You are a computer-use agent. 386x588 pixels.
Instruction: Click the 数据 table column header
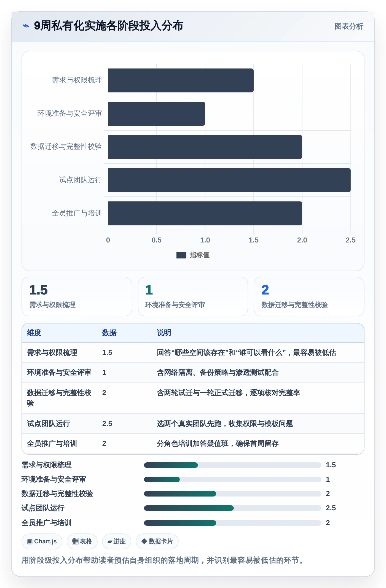[x=109, y=333]
